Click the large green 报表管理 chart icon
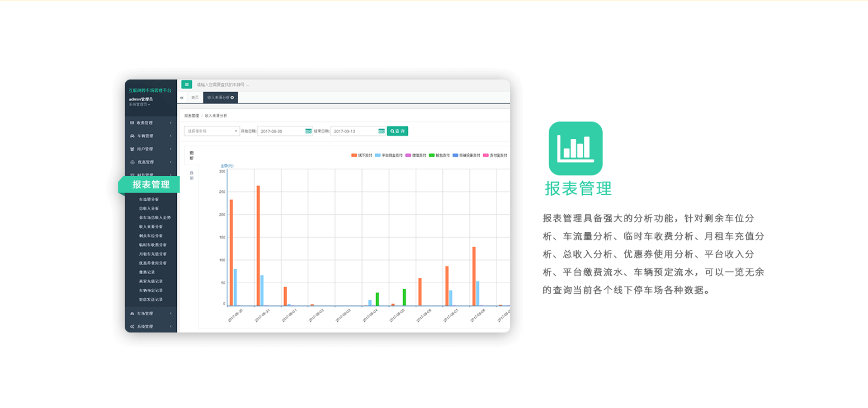This screenshot has width=868, height=408. tap(575, 148)
